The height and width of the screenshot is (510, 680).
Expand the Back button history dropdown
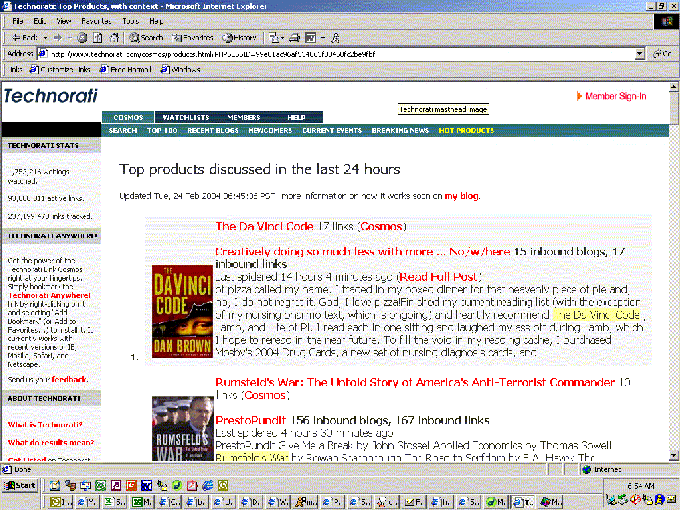45,38
